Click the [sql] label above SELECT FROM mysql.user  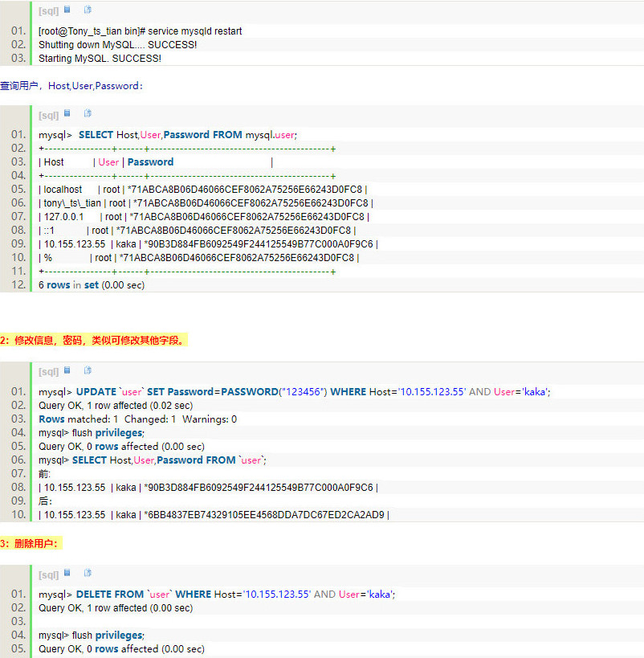coord(49,115)
